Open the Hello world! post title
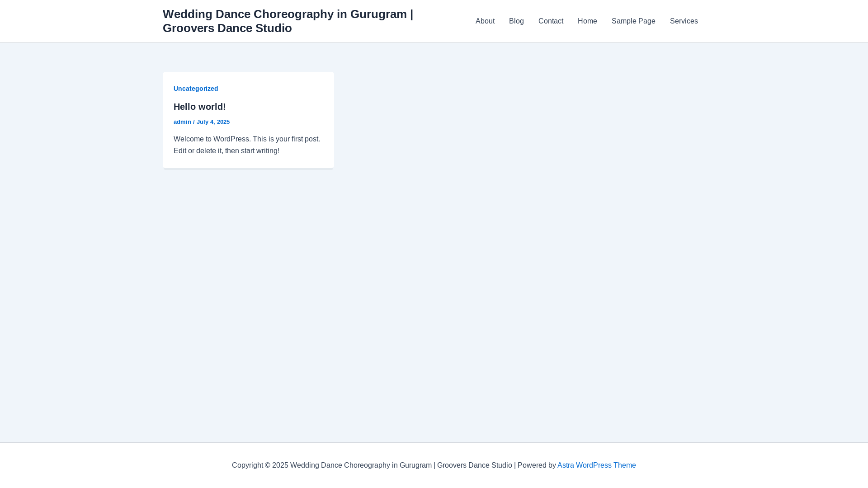868x488 pixels. [199, 107]
